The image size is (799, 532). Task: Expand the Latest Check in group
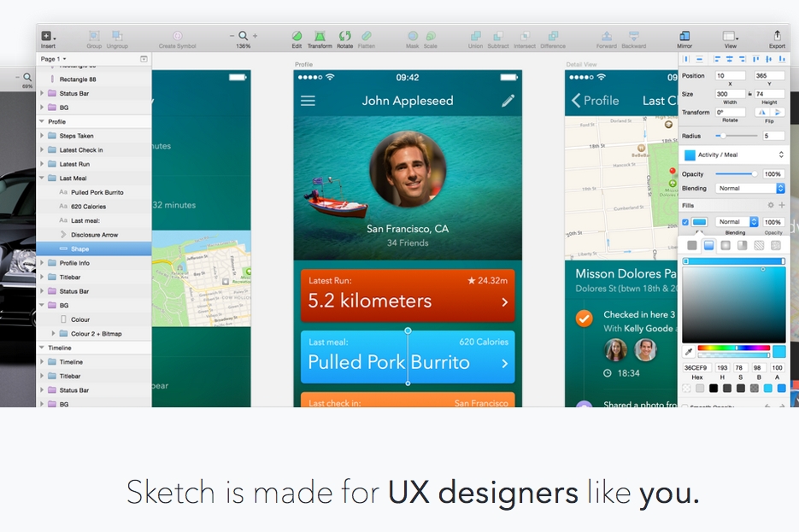42,150
